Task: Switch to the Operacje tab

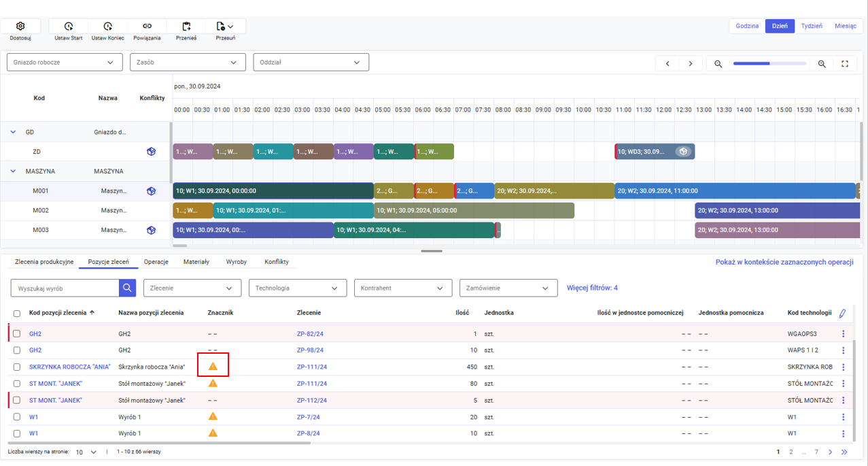Action: (x=156, y=262)
